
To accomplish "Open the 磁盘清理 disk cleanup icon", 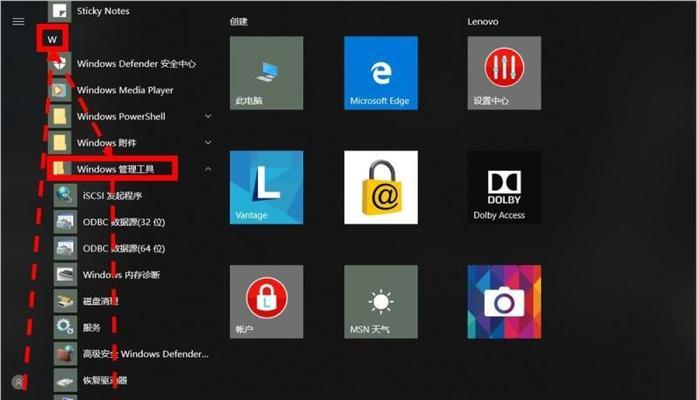I will click(65, 301).
